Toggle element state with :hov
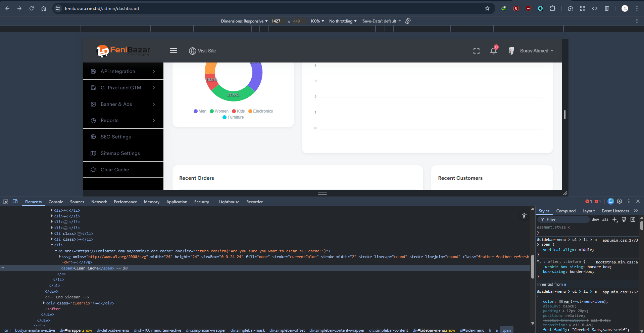Screen dimensions: 644x333 tap(595, 220)
